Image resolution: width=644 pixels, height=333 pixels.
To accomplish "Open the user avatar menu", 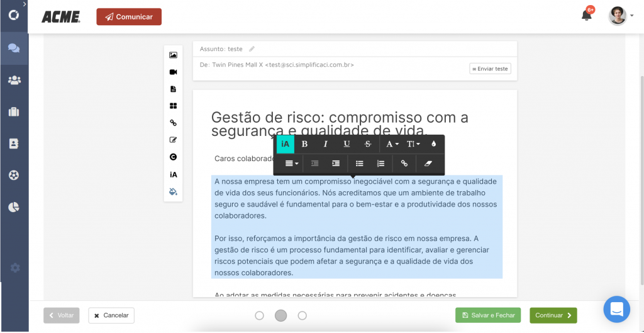I will pyautogui.click(x=618, y=16).
